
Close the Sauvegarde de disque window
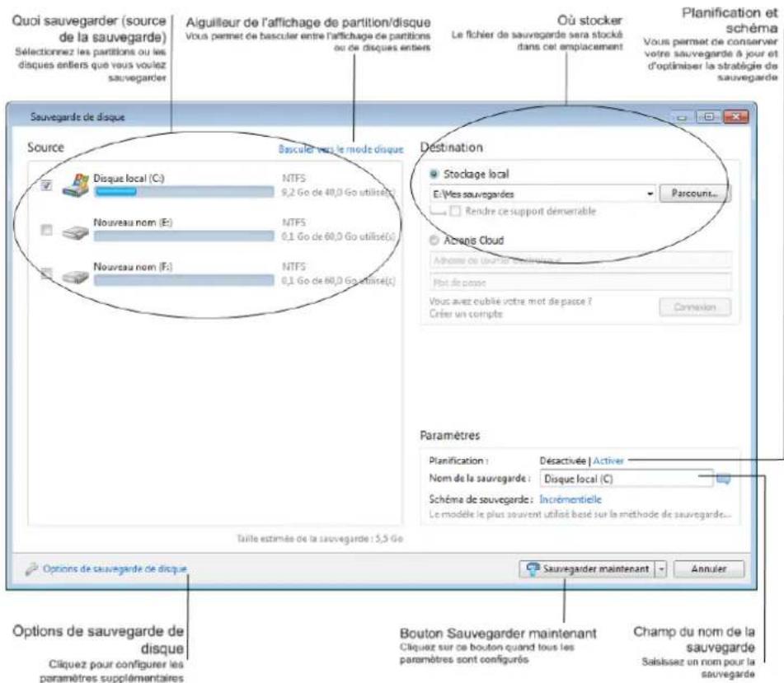(x=735, y=117)
